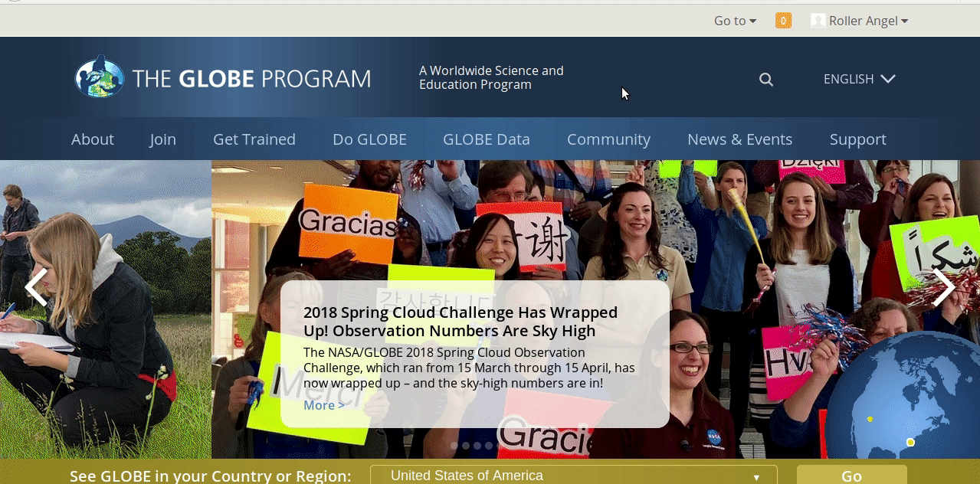The width and height of the screenshot is (980, 484).
Task: Click the 'A Worldwide Science and Education Program' tagline
Action: pyautogui.click(x=491, y=77)
